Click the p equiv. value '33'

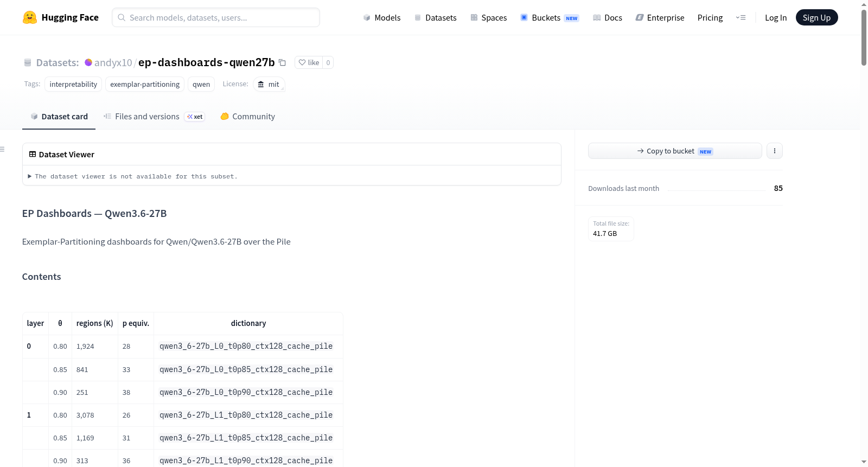point(126,369)
